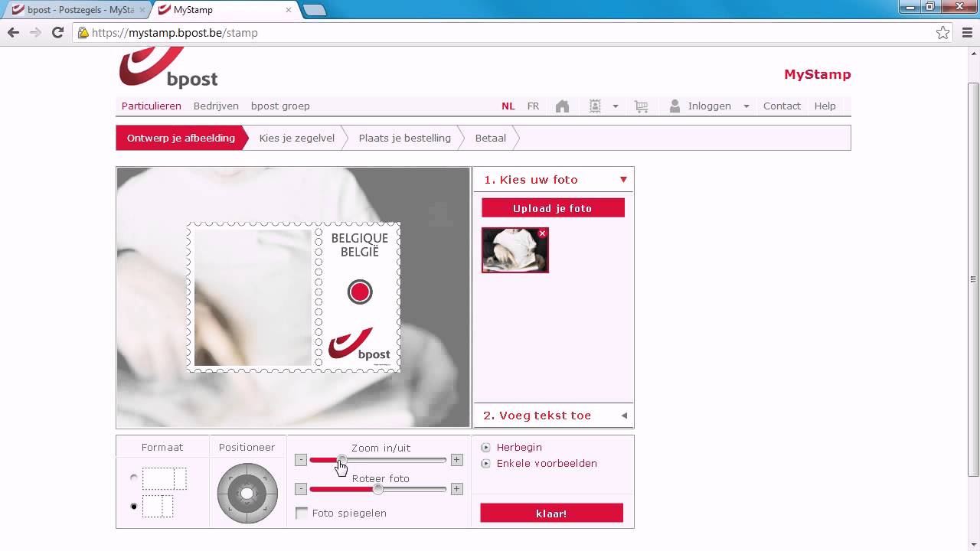Open the Bedrijven menu item
980x551 pixels.
tap(216, 106)
